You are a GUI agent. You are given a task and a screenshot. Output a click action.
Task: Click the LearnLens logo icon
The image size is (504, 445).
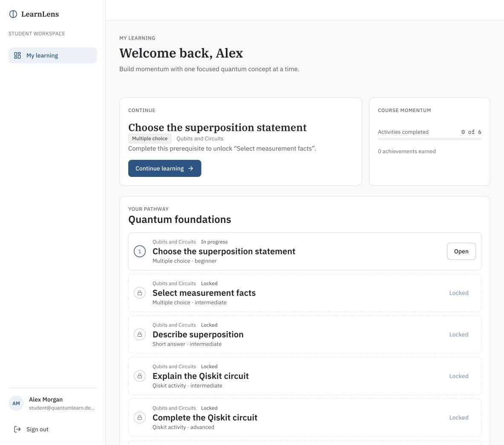13,14
